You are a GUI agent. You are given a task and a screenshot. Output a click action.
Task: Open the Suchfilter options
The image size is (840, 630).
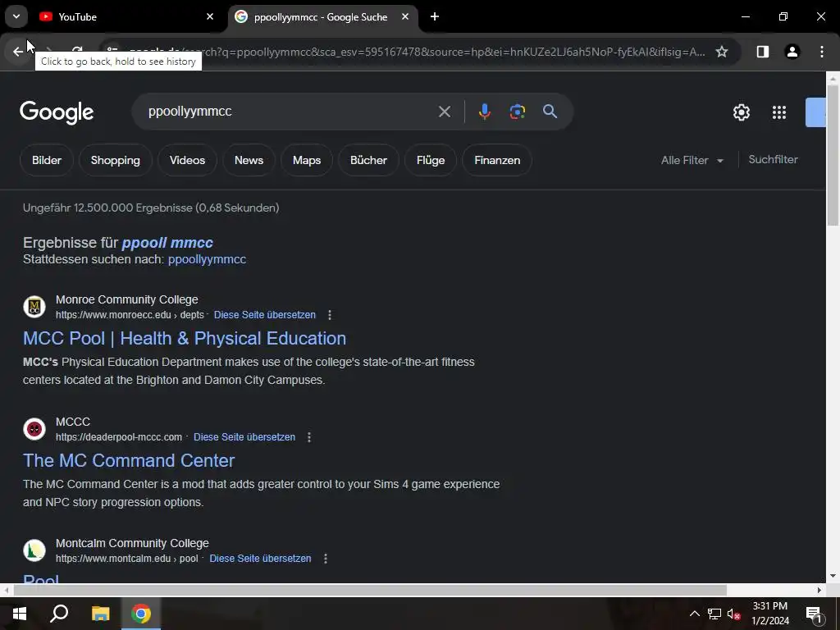pos(773,160)
